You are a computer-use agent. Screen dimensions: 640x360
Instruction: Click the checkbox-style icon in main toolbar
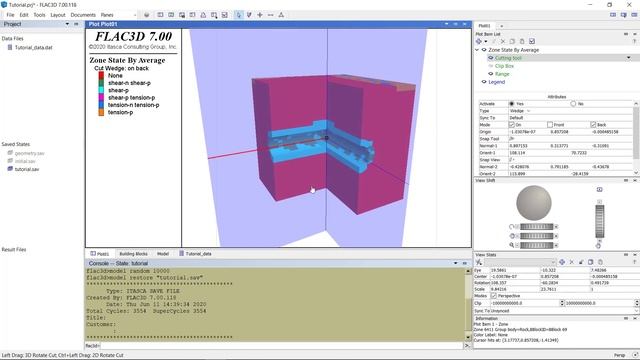(x=224, y=15)
